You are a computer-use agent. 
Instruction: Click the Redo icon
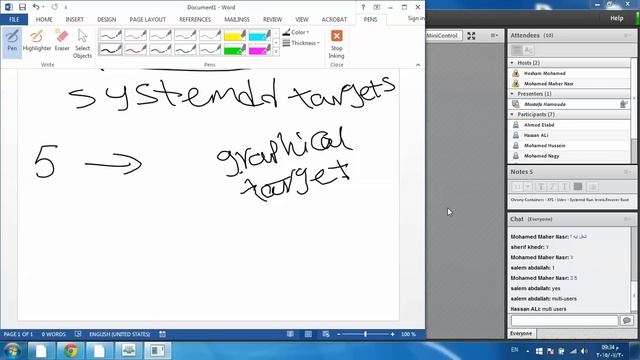click(55, 7)
